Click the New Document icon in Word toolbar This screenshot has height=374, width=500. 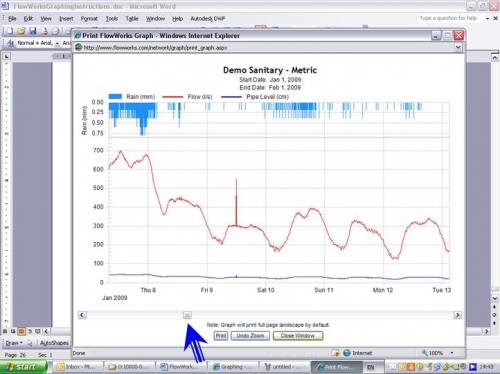click(10, 31)
